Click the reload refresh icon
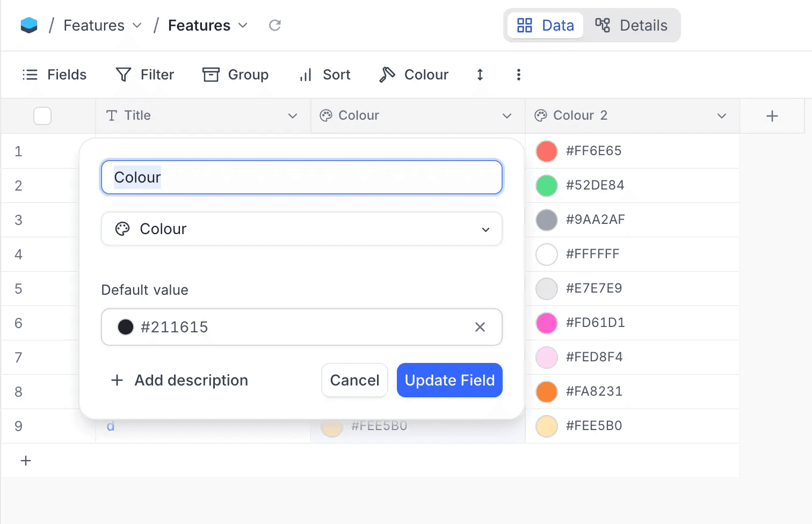The height and width of the screenshot is (524, 812). point(275,25)
